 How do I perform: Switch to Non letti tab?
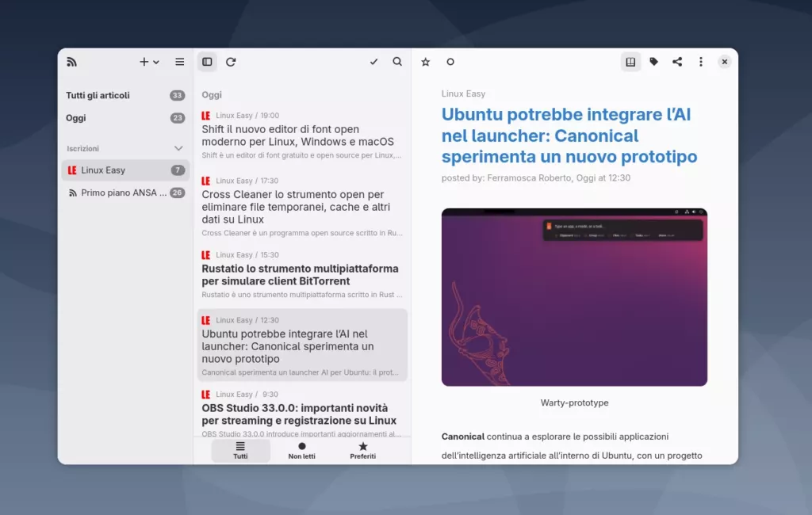[302, 450]
